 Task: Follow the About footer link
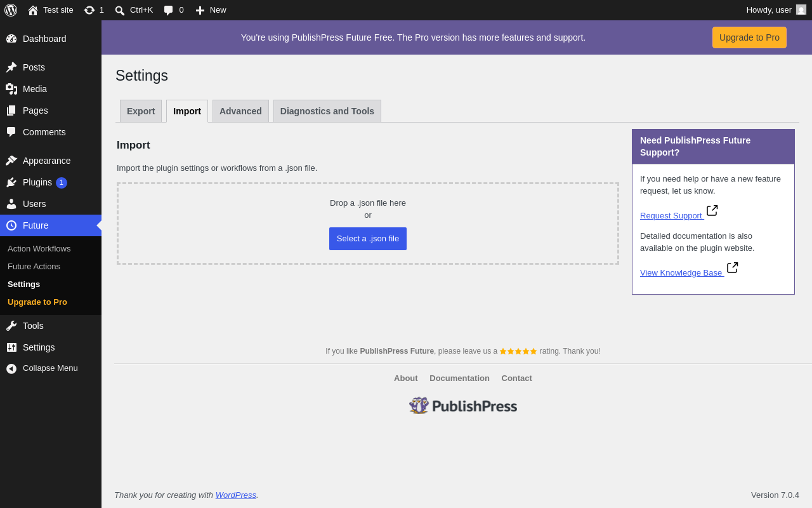point(406,378)
